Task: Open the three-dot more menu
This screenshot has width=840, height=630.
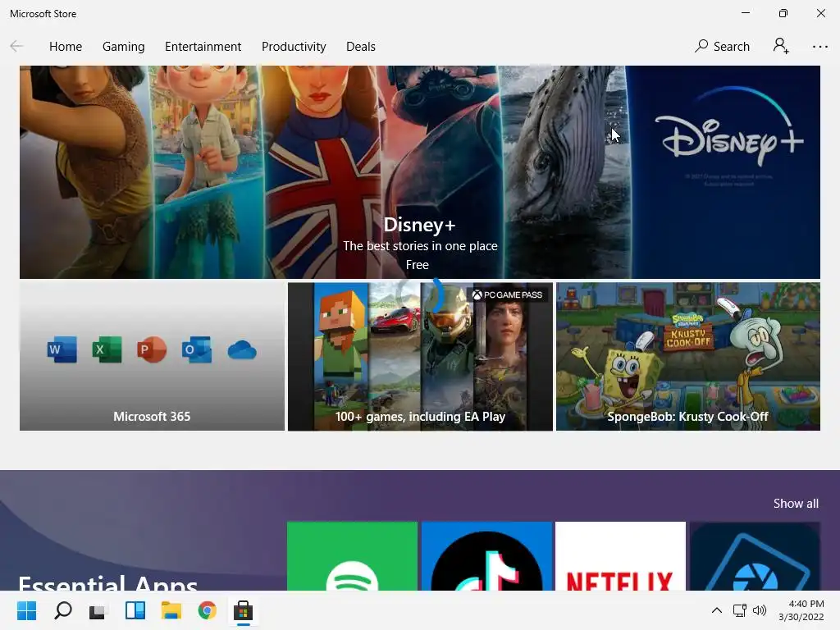Action: [819, 47]
